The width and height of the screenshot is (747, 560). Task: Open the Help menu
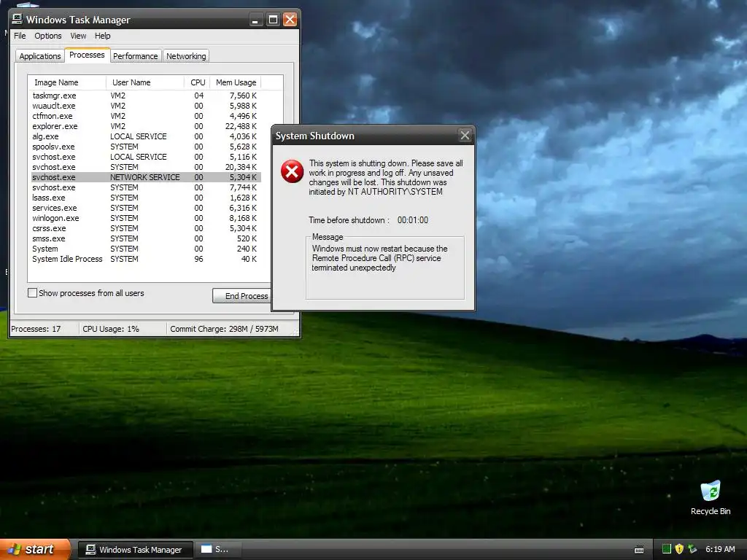pyautogui.click(x=102, y=36)
